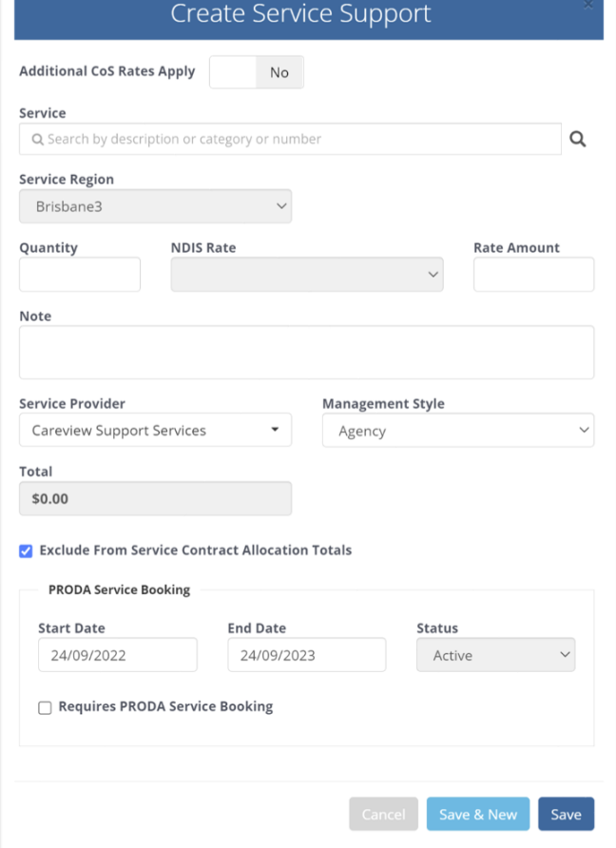Image resolution: width=616 pixels, height=848 pixels.
Task: Click the Save button
Action: pyautogui.click(x=566, y=815)
